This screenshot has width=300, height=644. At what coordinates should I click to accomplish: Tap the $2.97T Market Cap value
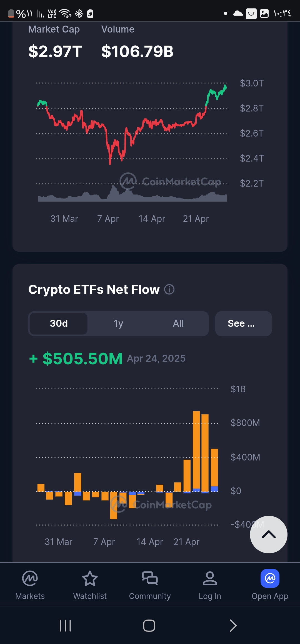coord(55,51)
